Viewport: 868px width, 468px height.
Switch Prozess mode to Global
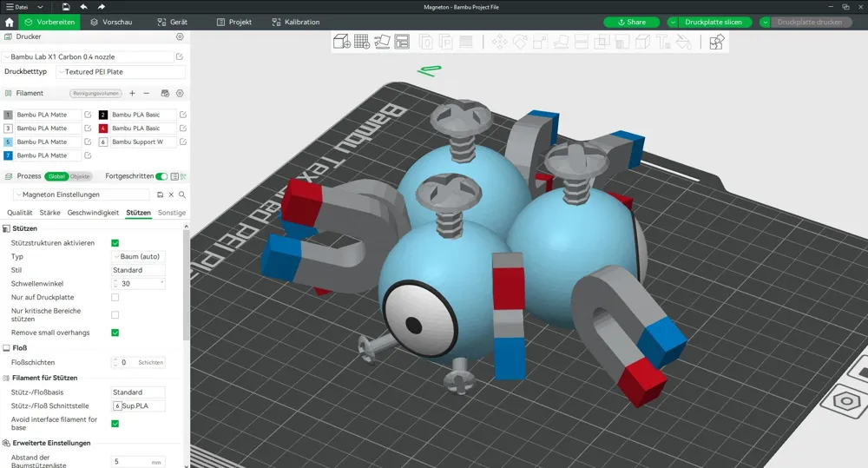(56, 176)
